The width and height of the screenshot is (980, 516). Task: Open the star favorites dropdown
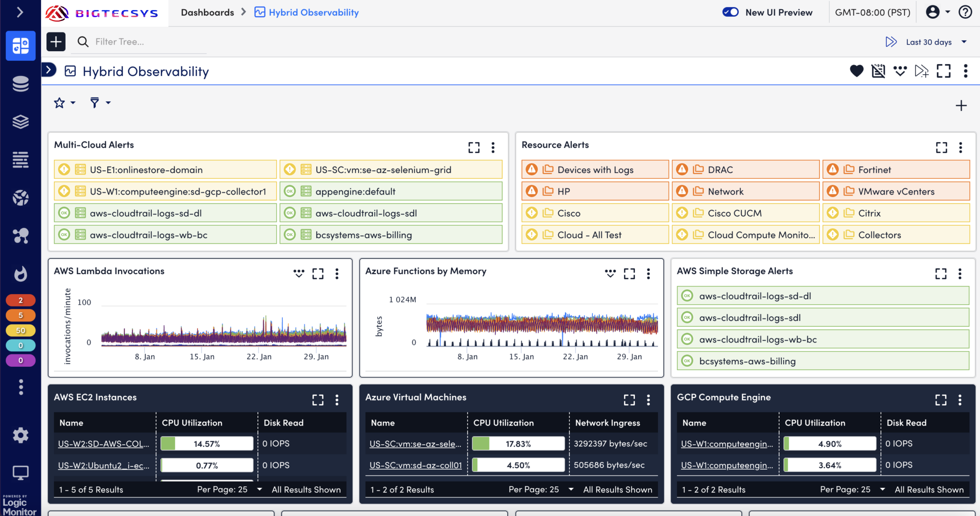(65, 103)
